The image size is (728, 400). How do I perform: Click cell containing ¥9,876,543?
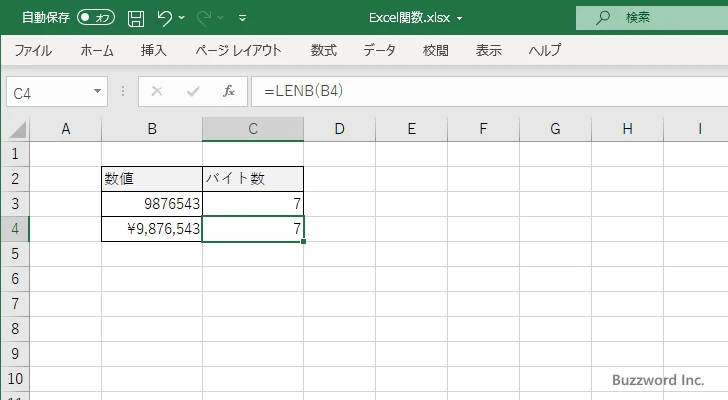pos(152,229)
